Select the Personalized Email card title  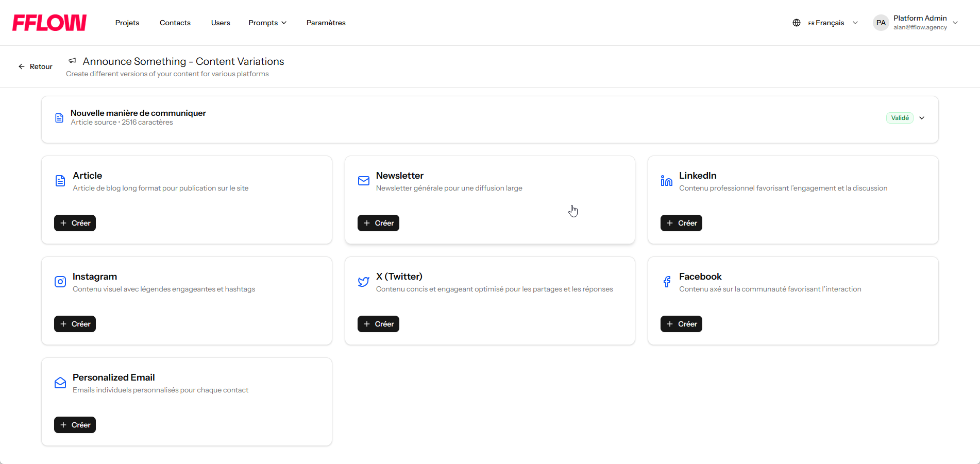click(x=114, y=377)
